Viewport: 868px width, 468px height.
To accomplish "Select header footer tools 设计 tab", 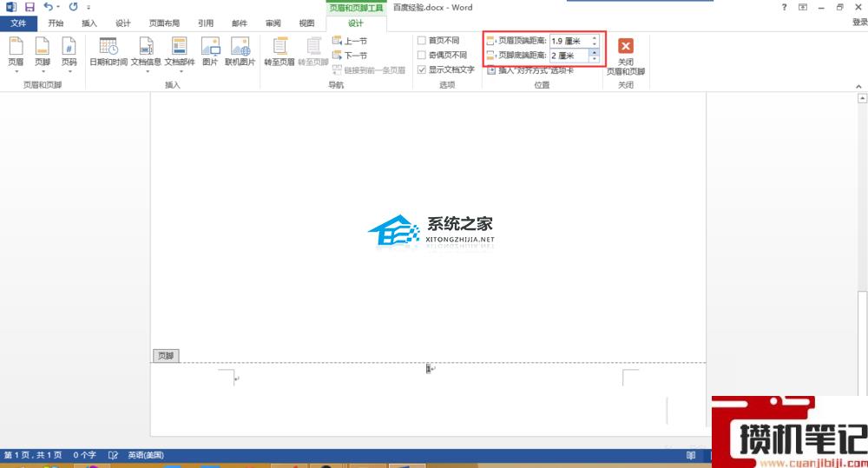I will coord(355,23).
